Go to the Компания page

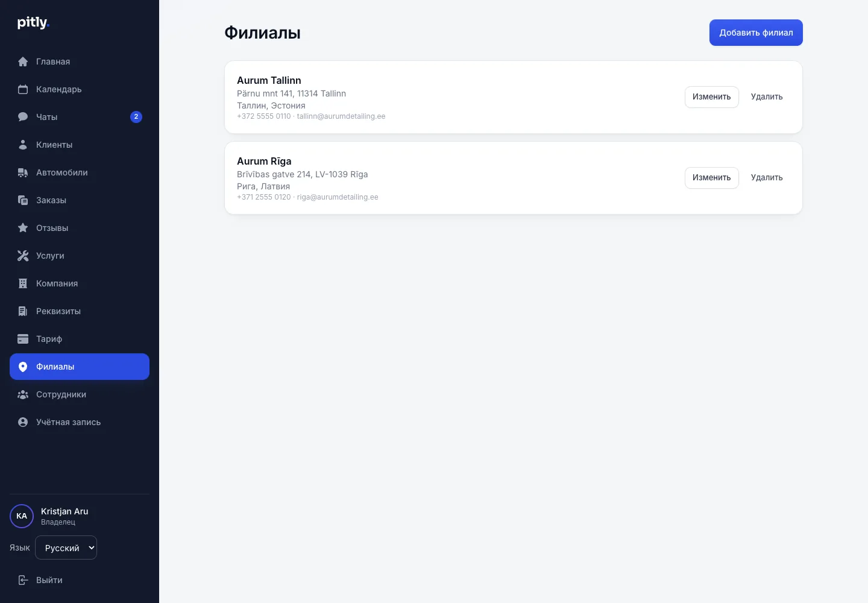[x=80, y=283]
